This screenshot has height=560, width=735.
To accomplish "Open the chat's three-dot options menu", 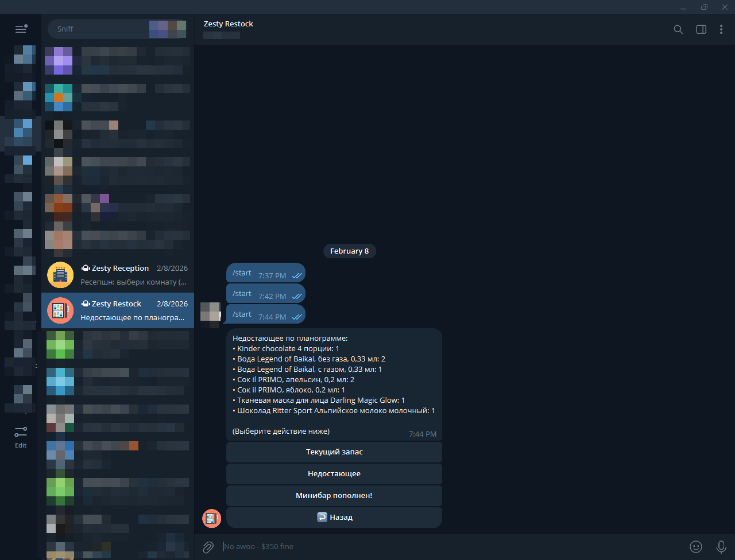I will [721, 29].
